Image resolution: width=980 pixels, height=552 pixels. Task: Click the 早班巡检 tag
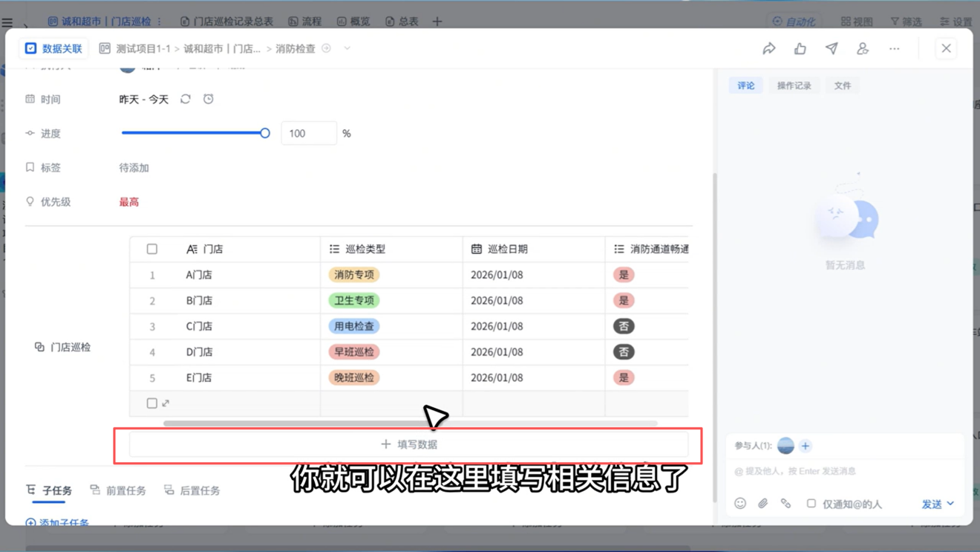point(354,351)
